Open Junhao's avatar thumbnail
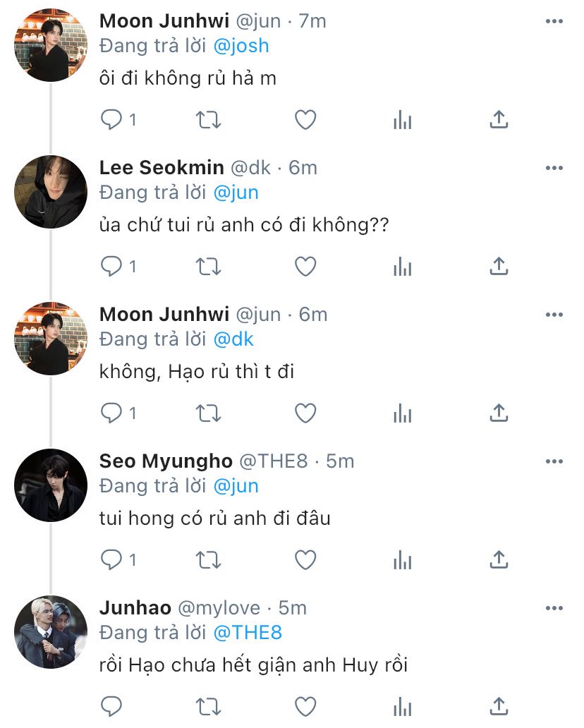584x728 pixels. [x=51, y=632]
